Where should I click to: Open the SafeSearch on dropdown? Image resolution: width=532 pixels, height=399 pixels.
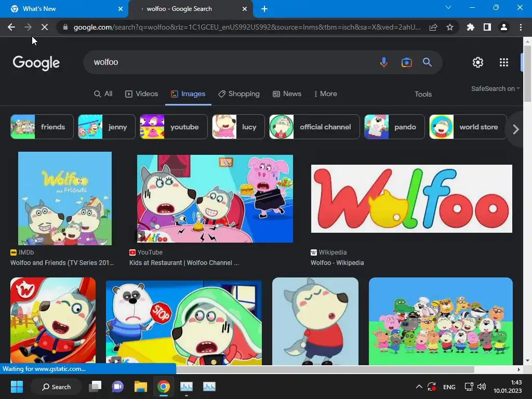pyautogui.click(x=495, y=88)
